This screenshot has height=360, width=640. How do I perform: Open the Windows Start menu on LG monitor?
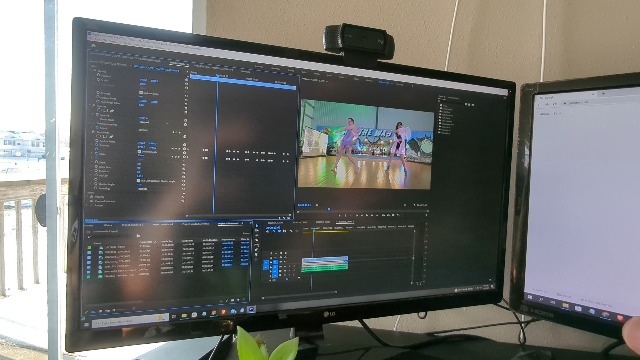pos(87,324)
